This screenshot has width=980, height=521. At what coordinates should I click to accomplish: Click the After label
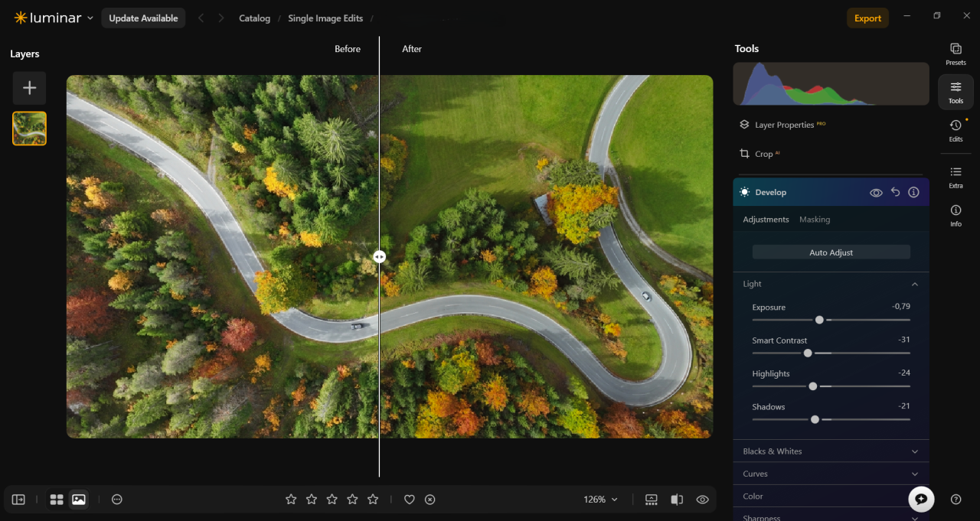click(x=412, y=49)
